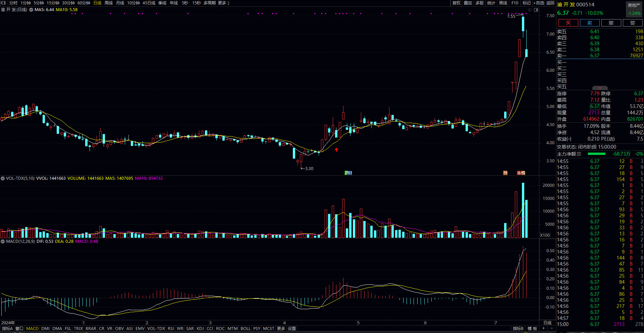Click the minus zoom-out button

[x=551, y=328]
